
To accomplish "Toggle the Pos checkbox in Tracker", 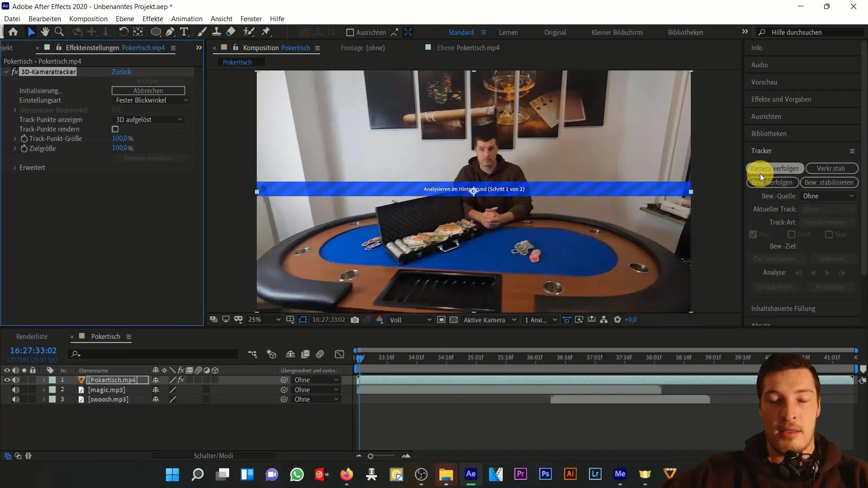I will tap(753, 235).
